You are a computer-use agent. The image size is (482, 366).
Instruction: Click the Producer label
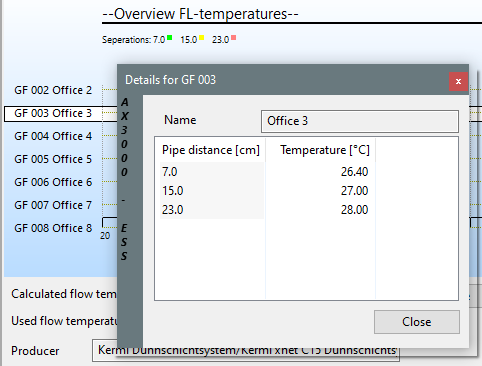coord(35,351)
